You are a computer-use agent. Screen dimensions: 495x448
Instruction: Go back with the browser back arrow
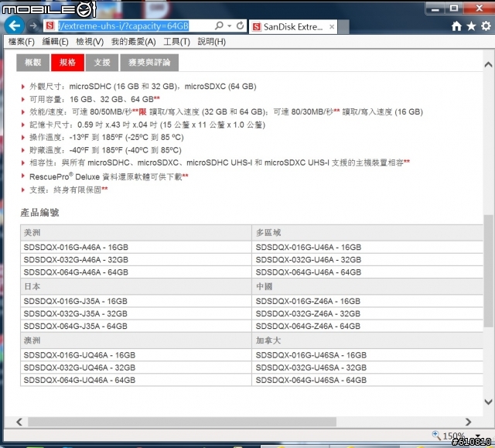tap(14, 26)
